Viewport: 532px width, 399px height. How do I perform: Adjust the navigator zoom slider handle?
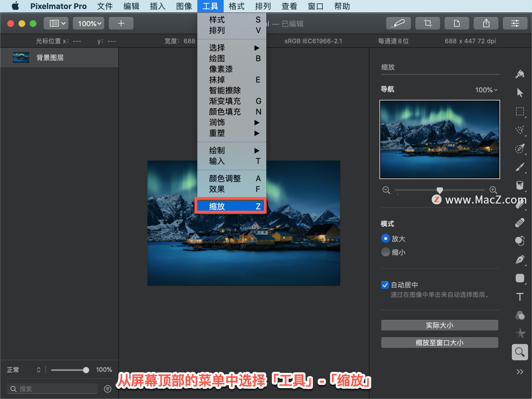point(440,190)
